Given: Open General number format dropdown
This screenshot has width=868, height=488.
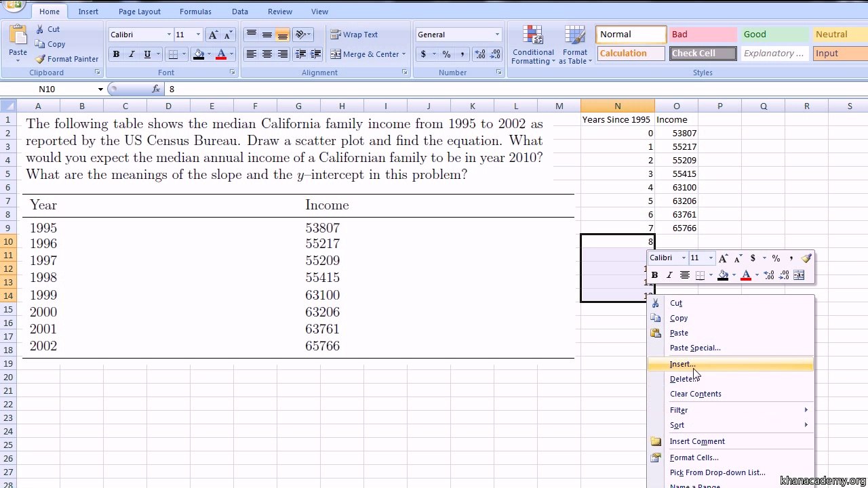Looking at the screenshot, I should coord(497,35).
